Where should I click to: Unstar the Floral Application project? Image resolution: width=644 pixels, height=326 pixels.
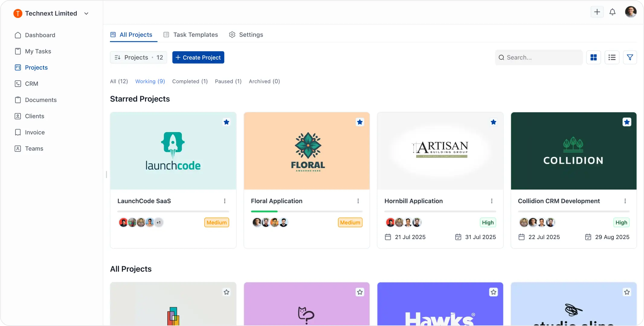click(360, 122)
